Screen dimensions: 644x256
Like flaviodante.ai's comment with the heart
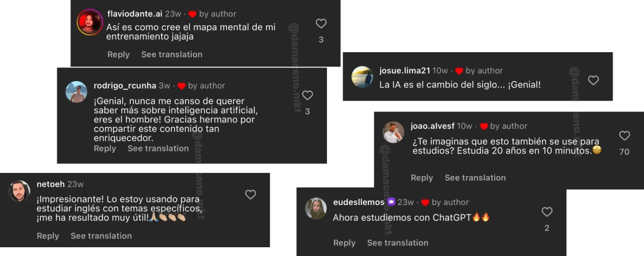coord(321,24)
